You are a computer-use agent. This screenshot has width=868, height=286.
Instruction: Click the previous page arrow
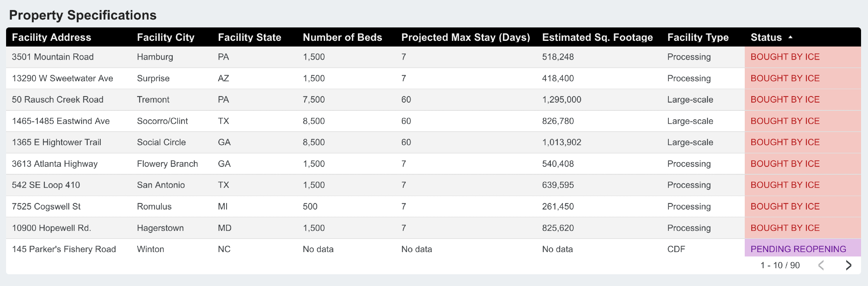(821, 265)
